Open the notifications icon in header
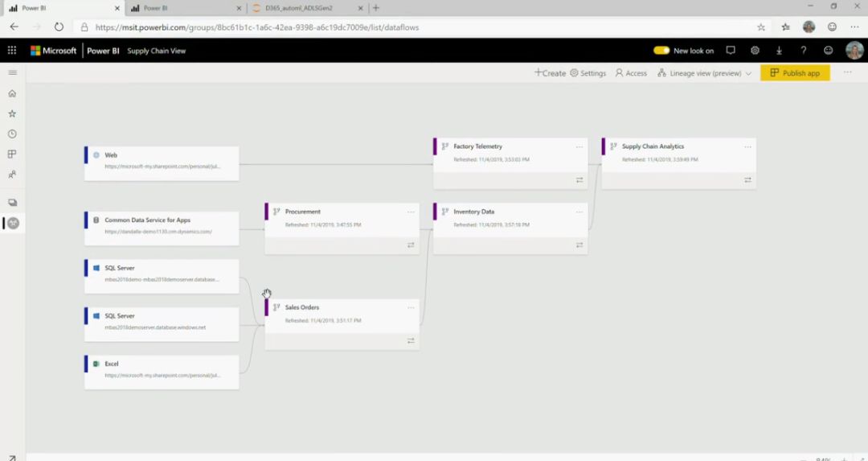 point(731,51)
